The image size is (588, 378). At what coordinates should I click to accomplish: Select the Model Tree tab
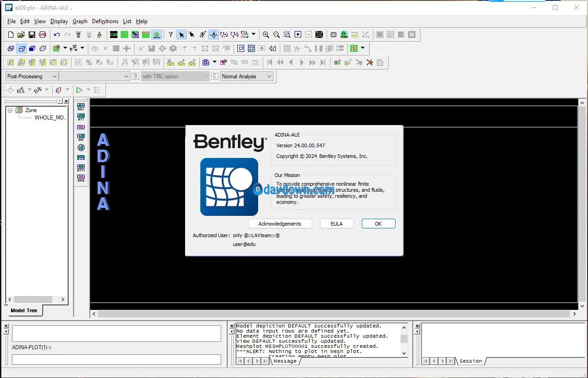[x=24, y=310]
